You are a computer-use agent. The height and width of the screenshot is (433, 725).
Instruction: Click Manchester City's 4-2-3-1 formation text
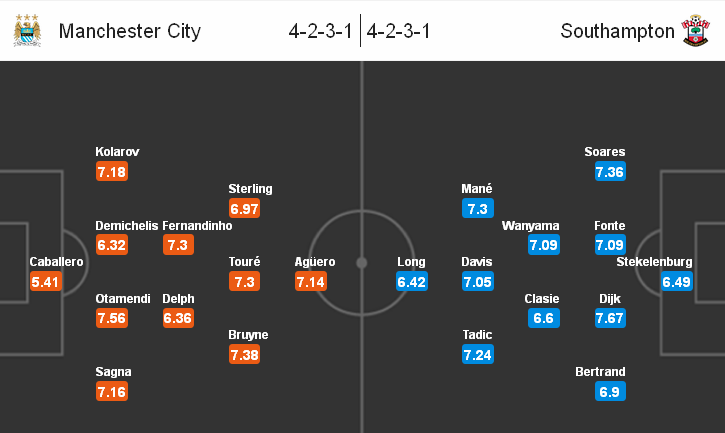[320, 31]
